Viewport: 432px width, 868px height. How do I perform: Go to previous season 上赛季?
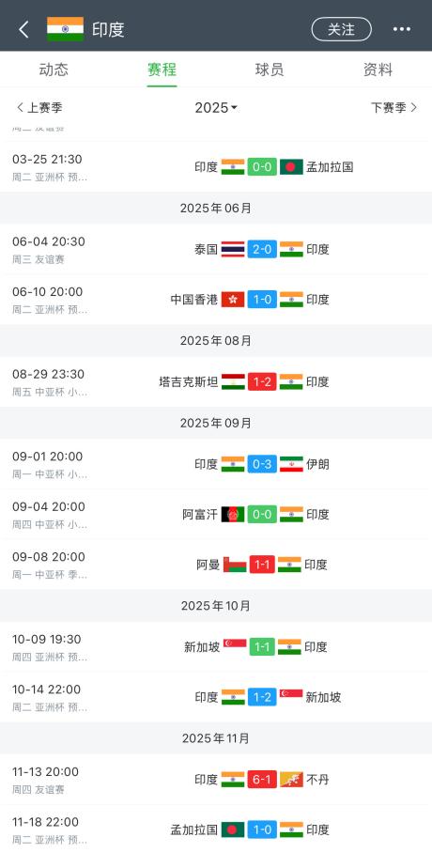(39, 107)
